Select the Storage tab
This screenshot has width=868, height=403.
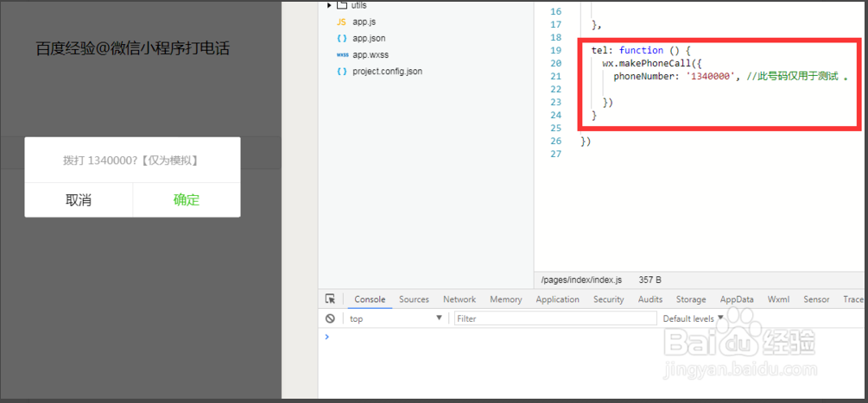click(x=691, y=299)
